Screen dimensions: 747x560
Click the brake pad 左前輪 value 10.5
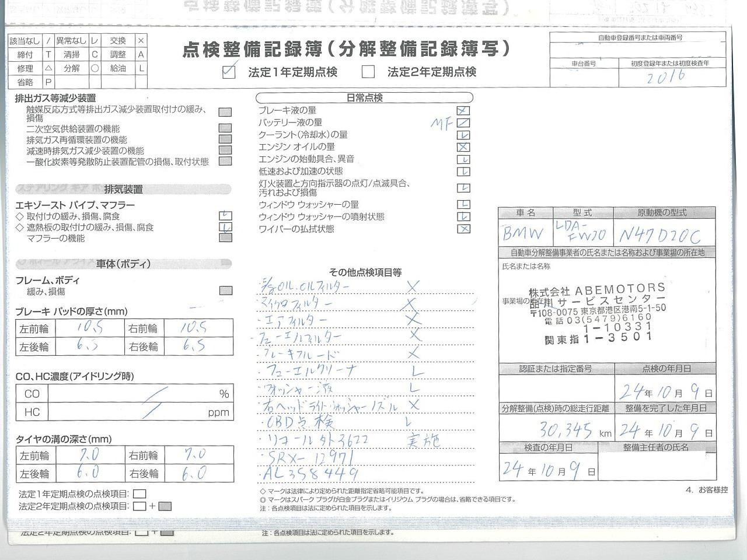(x=89, y=328)
